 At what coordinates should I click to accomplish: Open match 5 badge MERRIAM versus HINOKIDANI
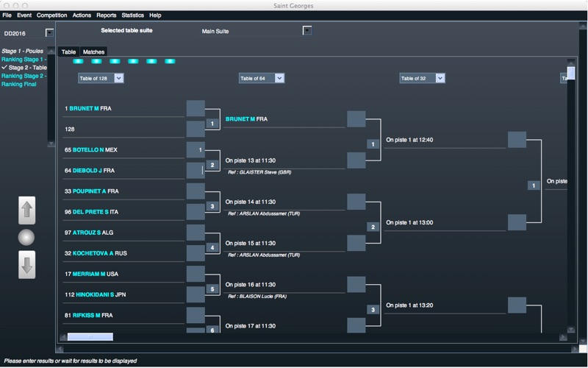[x=212, y=289]
